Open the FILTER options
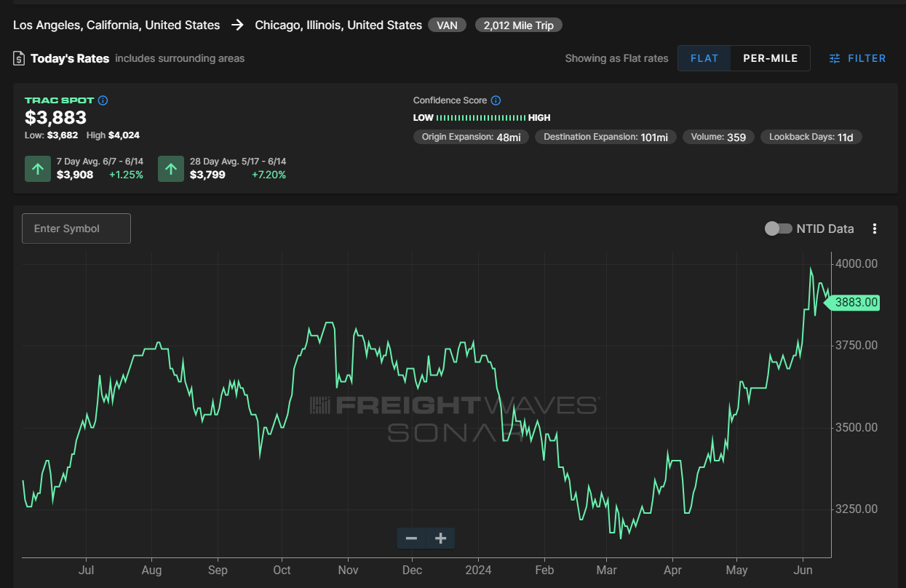 [857, 58]
